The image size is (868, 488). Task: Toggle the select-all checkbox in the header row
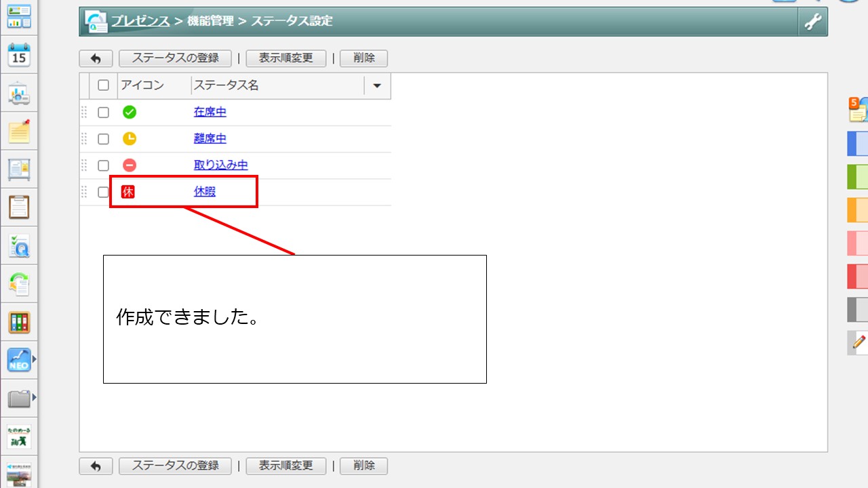click(x=103, y=85)
